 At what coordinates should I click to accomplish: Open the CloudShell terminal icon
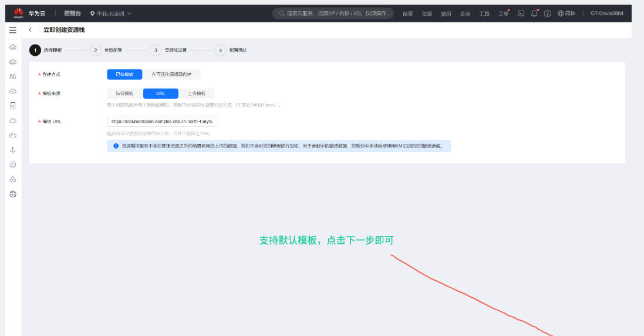521,14
